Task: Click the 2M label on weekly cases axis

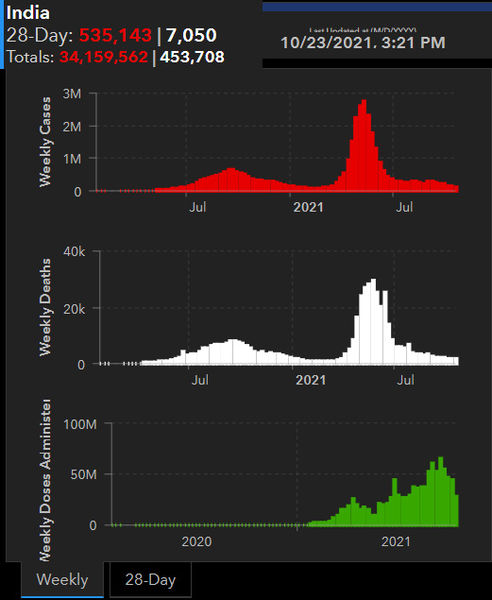Action: [72, 127]
